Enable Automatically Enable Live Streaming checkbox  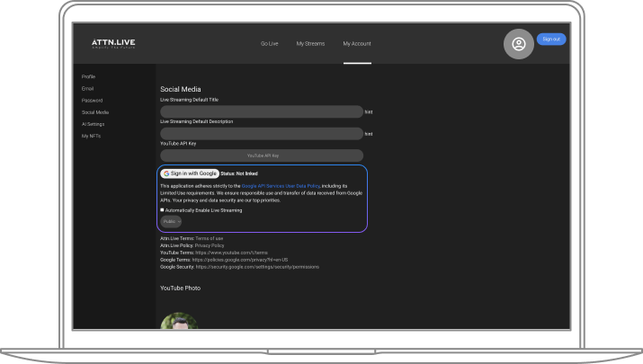(162, 210)
